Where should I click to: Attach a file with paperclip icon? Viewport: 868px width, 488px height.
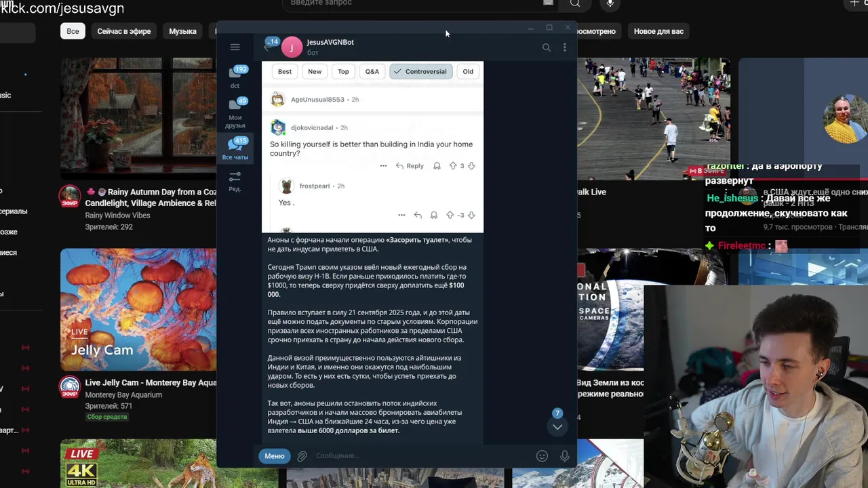coord(302,456)
